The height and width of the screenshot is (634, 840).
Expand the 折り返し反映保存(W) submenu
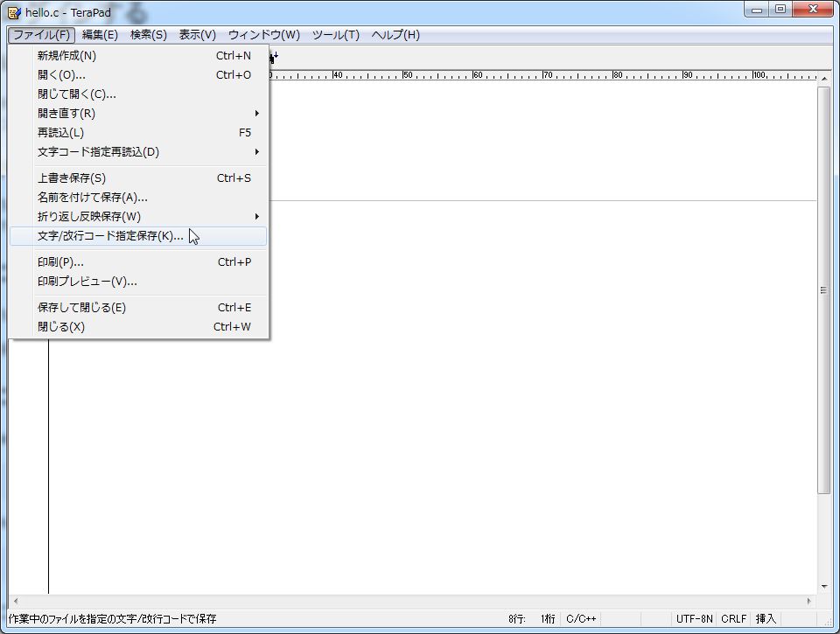click(x=138, y=217)
